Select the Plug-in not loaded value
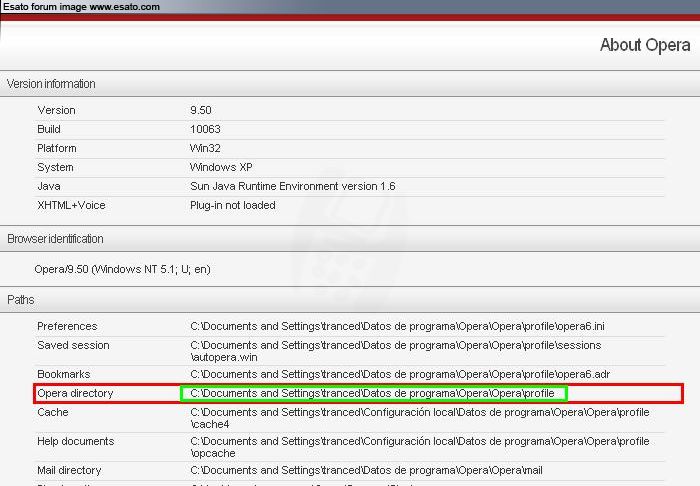 point(233,205)
